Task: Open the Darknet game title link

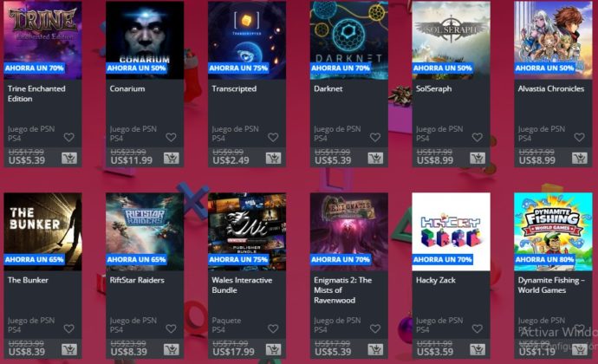Action: click(328, 88)
